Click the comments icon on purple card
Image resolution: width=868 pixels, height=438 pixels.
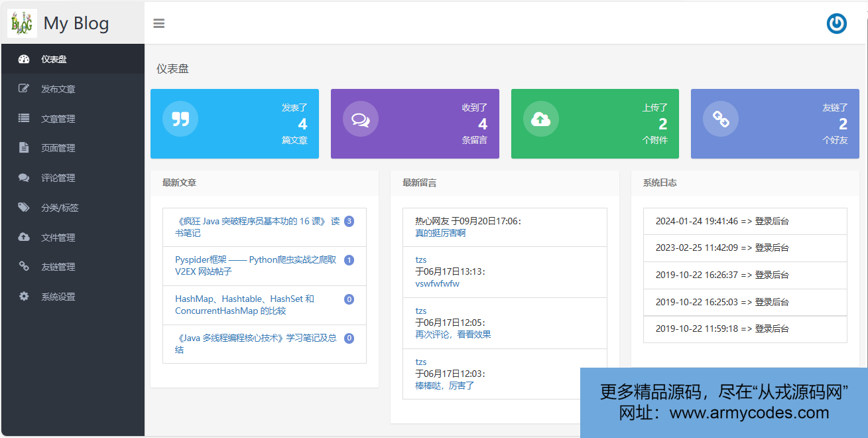360,119
